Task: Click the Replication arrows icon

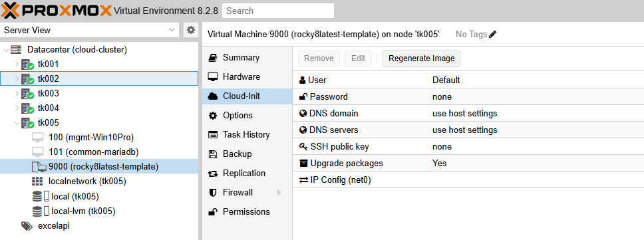Action: tap(213, 174)
